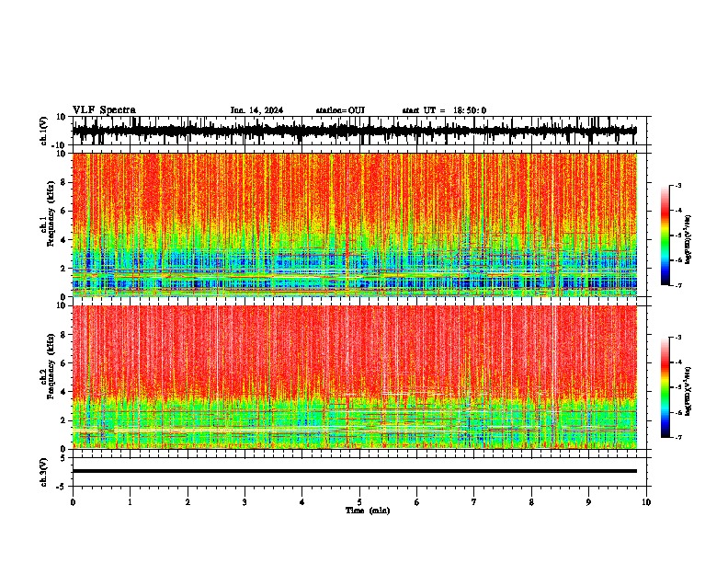Click the "-7" label on ch.1 color bar
The width and height of the screenshot is (728, 563).
[x=677, y=286]
